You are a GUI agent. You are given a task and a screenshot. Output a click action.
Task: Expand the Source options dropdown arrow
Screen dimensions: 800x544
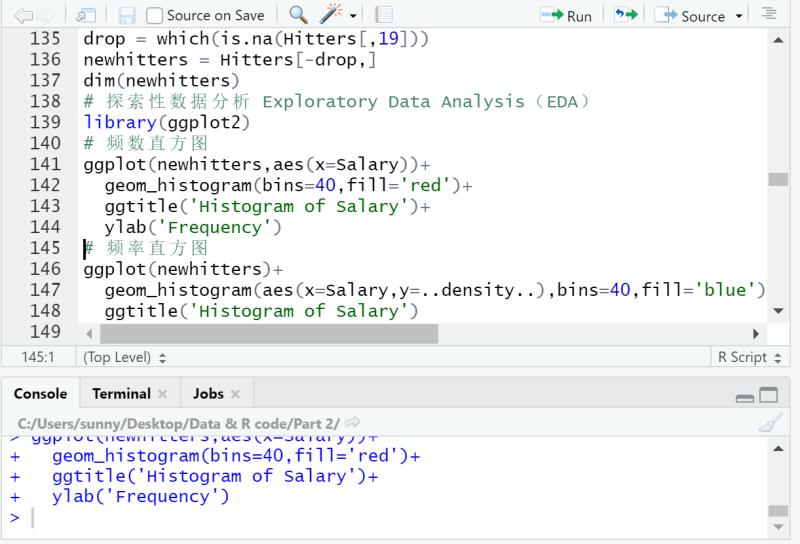coord(739,16)
